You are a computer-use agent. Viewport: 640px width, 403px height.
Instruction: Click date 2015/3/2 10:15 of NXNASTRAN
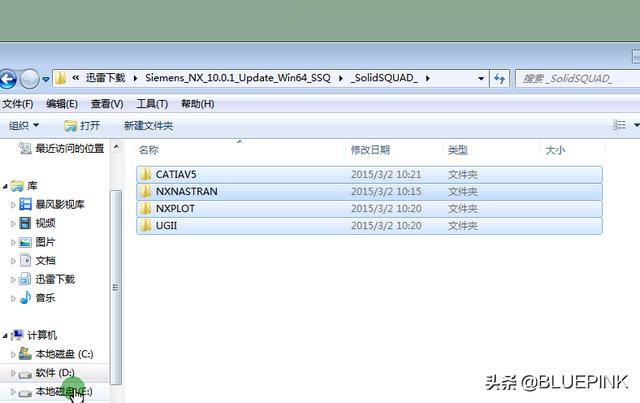pos(386,191)
